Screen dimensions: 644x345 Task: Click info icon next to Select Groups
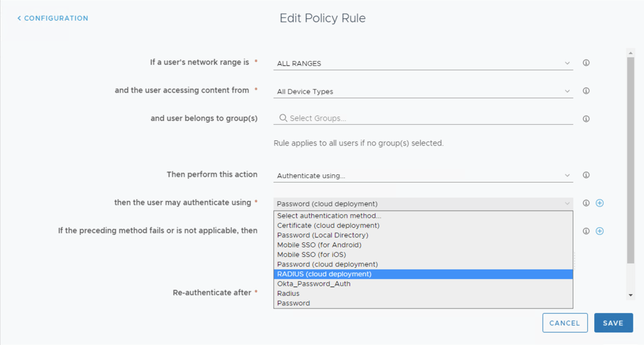tap(586, 118)
